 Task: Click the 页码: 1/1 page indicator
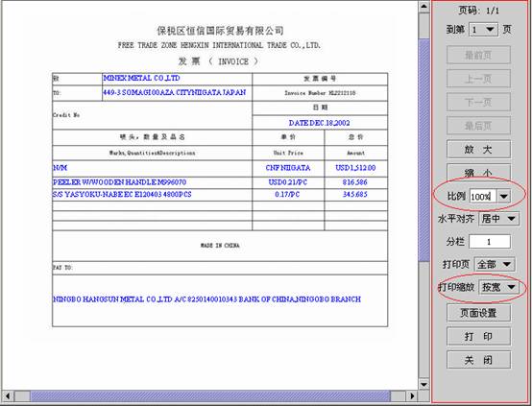[479, 11]
